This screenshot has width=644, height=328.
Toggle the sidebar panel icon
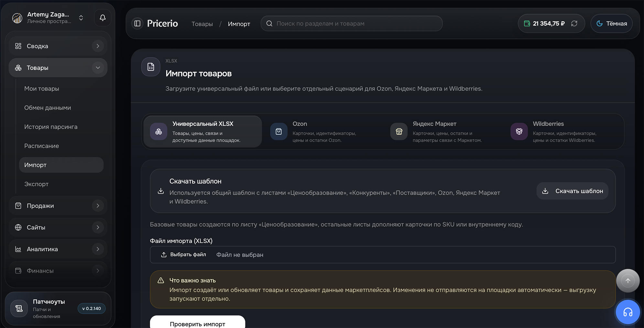tap(137, 23)
